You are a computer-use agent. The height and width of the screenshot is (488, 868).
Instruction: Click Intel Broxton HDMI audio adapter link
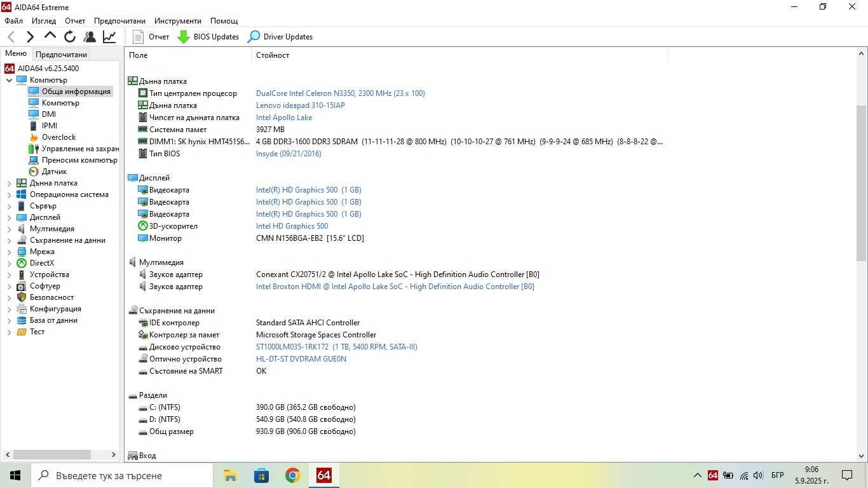coord(395,287)
